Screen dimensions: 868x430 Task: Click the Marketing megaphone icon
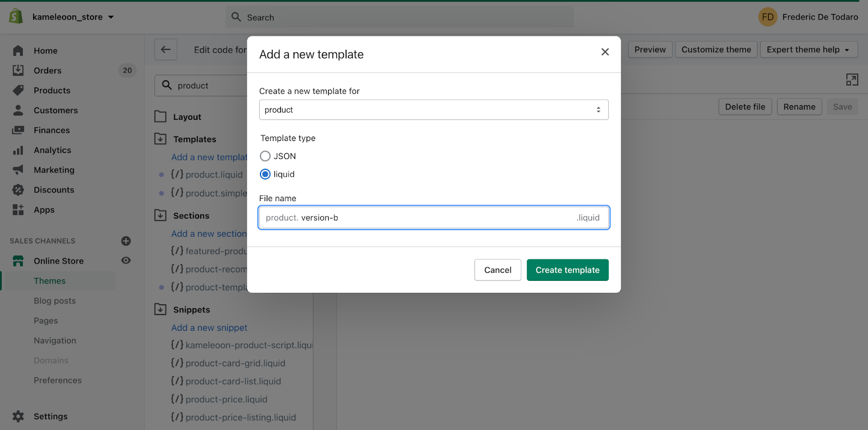coord(18,170)
